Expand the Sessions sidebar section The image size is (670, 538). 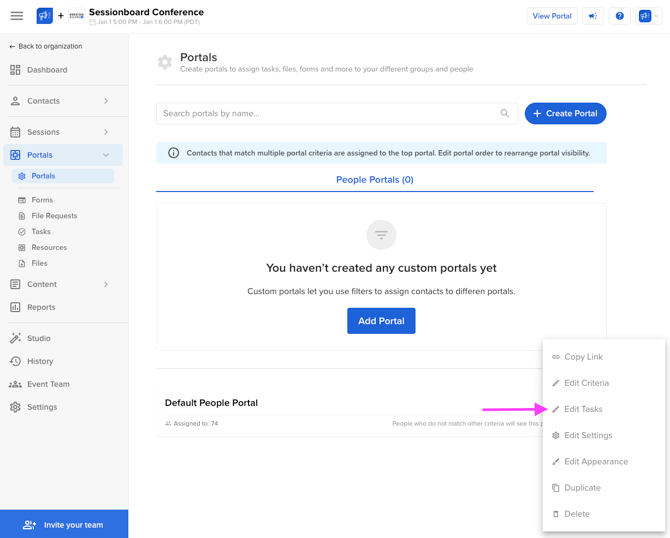(106, 132)
